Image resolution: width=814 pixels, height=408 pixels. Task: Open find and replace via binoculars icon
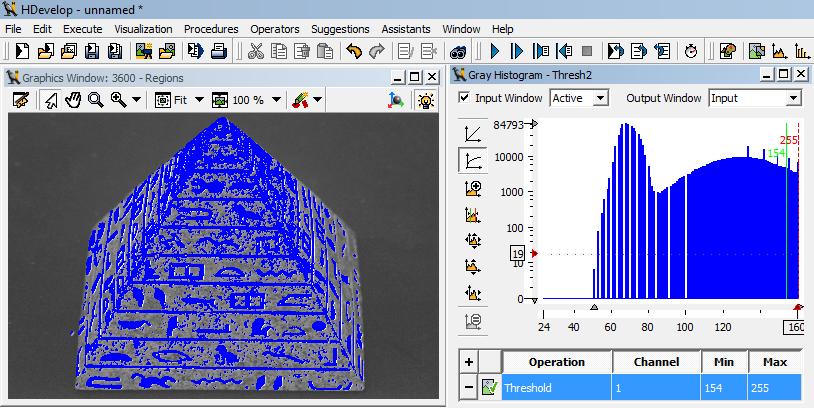click(x=458, y=51)
